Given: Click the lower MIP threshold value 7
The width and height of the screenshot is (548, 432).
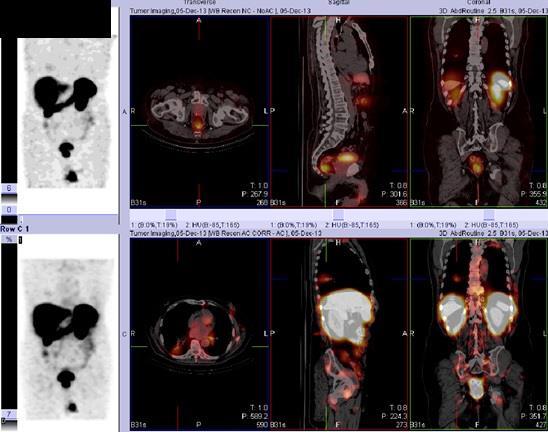Looking at the screenshot, I should click(9, 414).
